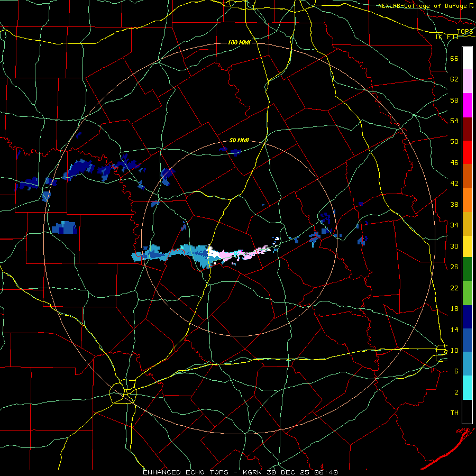Screen dimensions: 476x476
Task: Click the "TOPS" legend heading
Action: pyautogui.click(x=465, y=32)
